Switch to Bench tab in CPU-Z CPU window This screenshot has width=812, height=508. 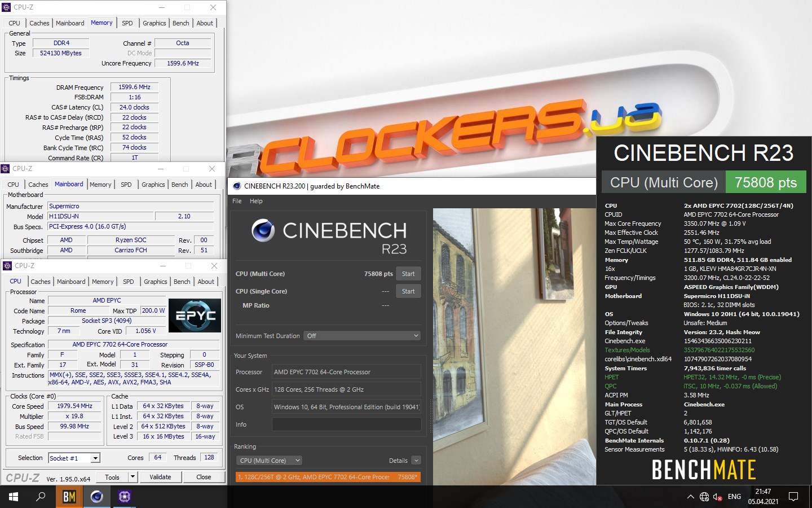(x=182, y=282)
